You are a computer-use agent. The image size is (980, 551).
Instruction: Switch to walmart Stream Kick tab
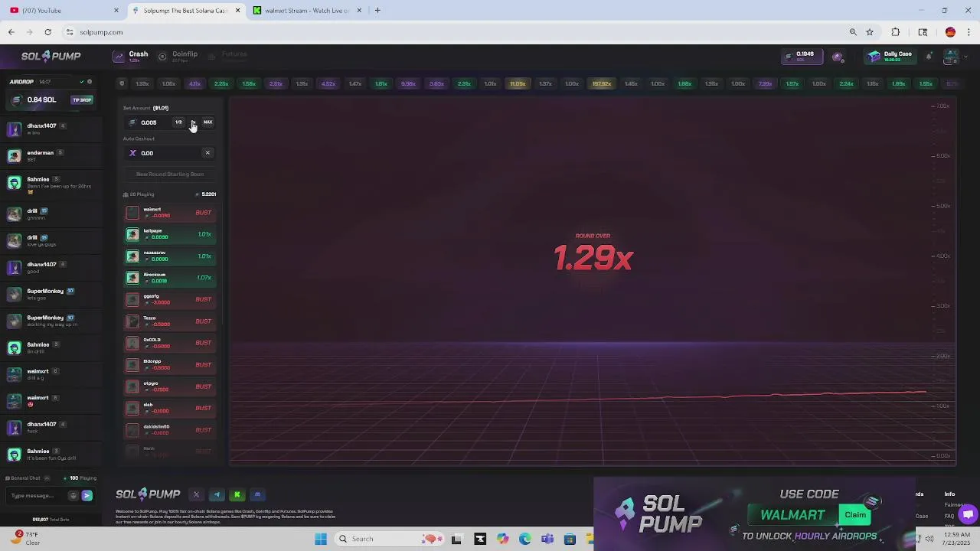click(306, 11)
